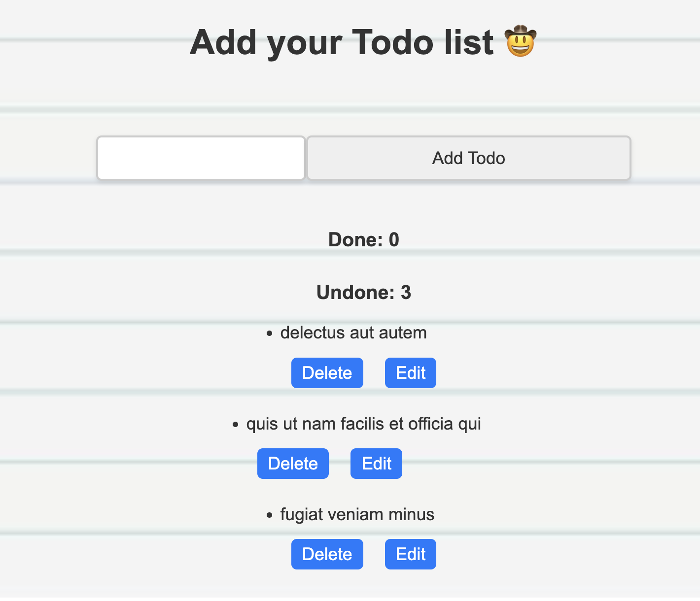
Task: Click the word 'Done' in the counter
Action: [x=355, y=240]
